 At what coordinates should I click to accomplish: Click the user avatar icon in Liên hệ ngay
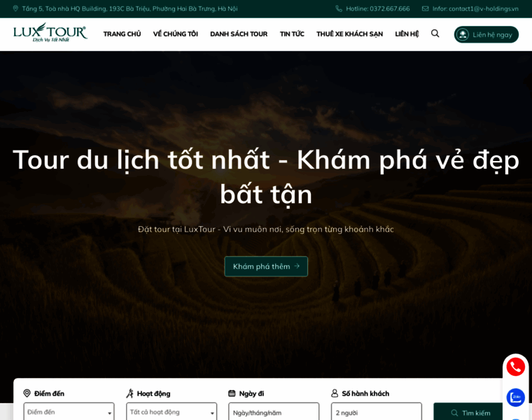(x=462, y=34)
